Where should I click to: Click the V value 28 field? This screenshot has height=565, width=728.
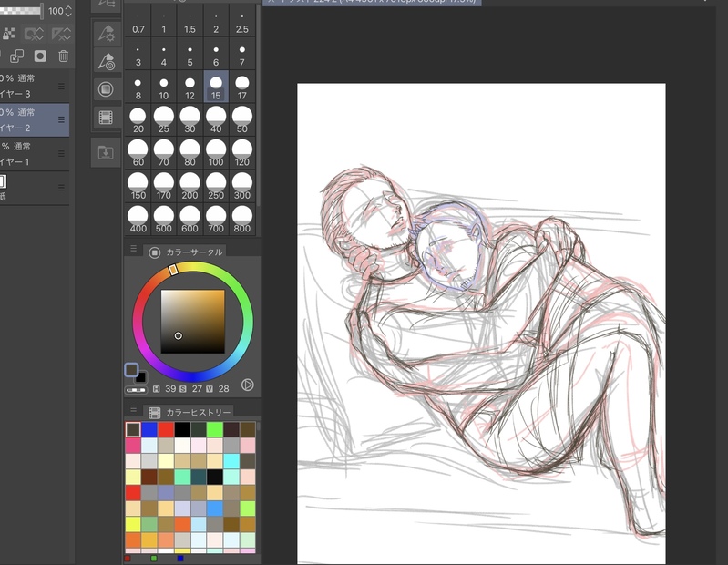[224, 388]
